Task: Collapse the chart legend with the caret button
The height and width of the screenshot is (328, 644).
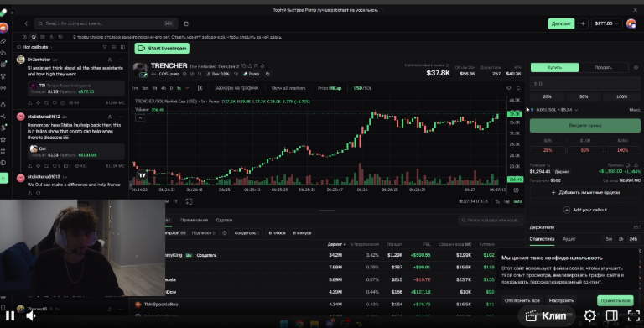Action: pos(140,118)
